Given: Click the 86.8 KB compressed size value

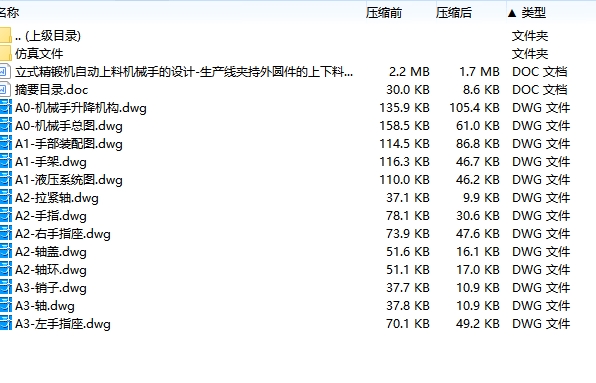Looking at the screenshot, I should click(478, 144).
